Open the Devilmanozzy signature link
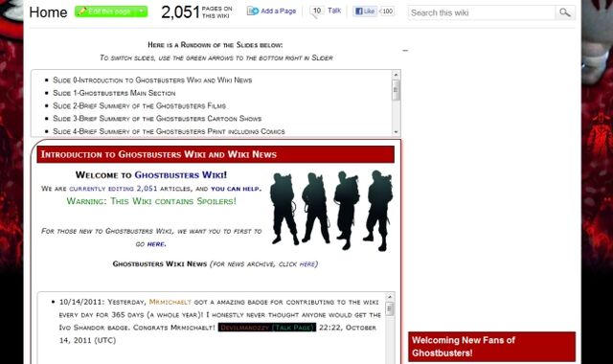 (x=244, y=328)
